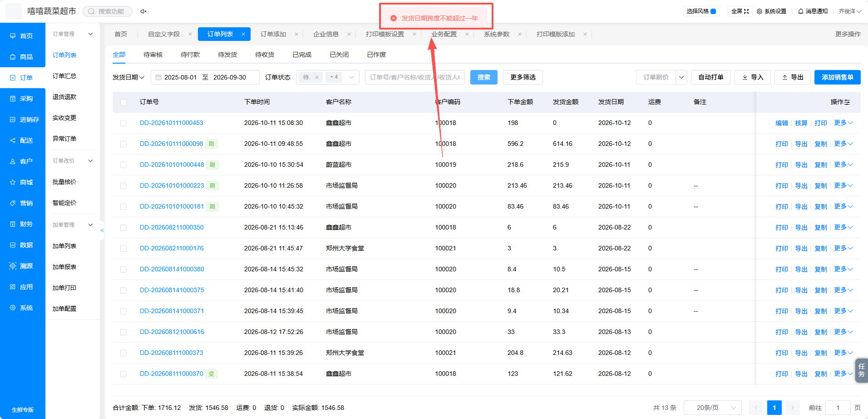Open the 客户 customers module

pyautogui.click(x=23, y=161)
